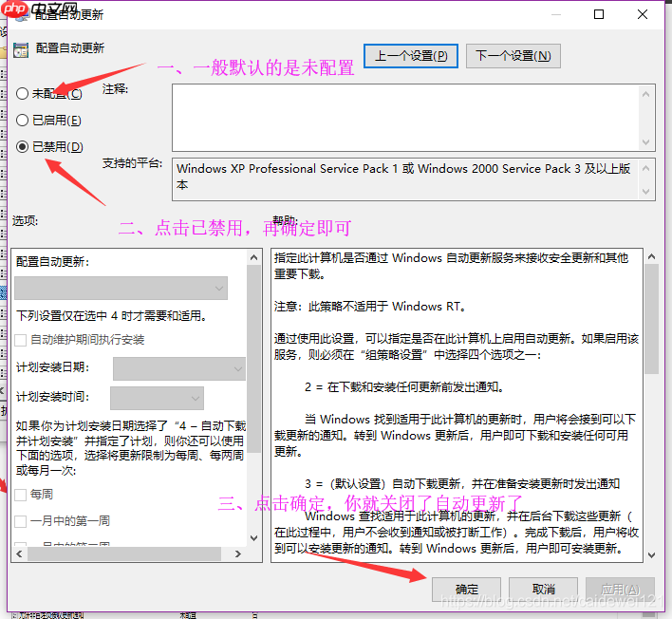Viewport: 672px width, 619px height.
Task: Click left arrow of options horizontal scrollbar
Action: tap(19, 553)
